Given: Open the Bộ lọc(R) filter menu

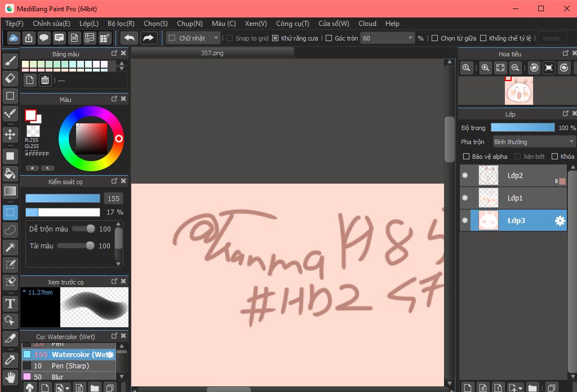Looking at the screenshot, I should click(x=121, y=24).
